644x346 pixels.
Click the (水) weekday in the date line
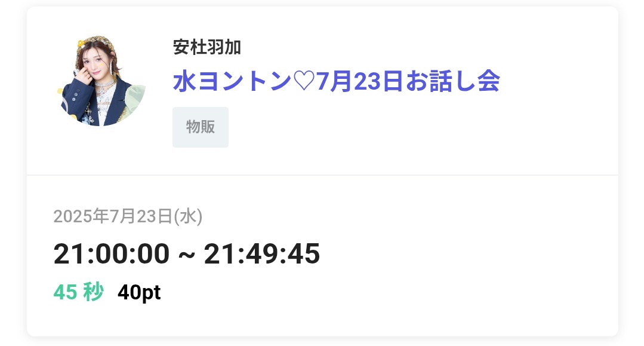[188, 216]
